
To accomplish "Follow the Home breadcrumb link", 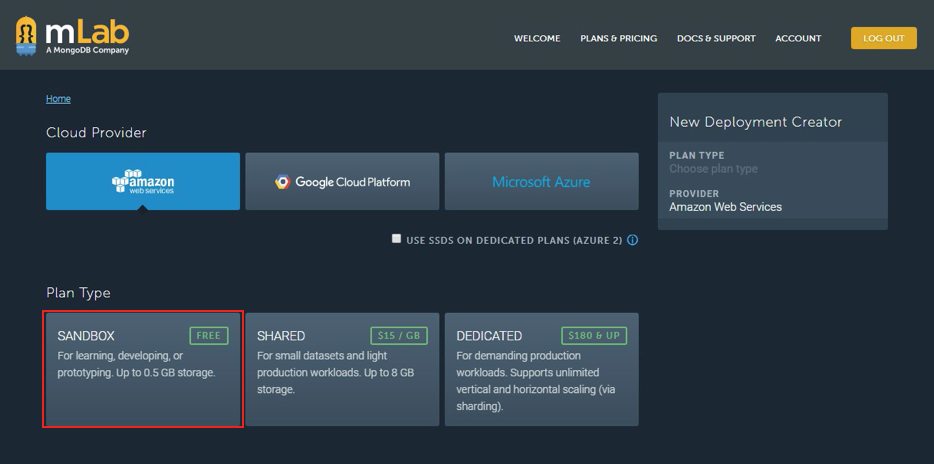I will [x=58, y=99].
